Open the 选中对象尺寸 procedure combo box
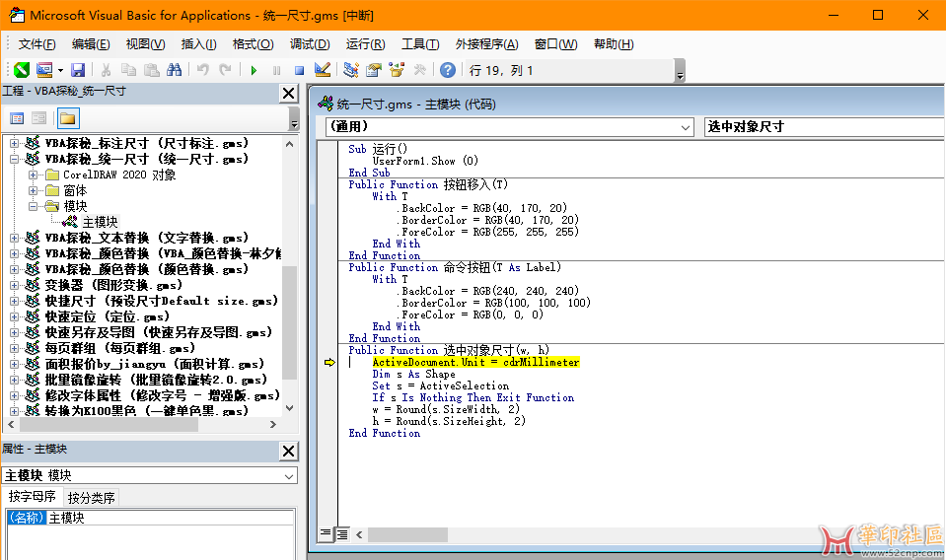 pyautogui.click(x=824, y=126)
